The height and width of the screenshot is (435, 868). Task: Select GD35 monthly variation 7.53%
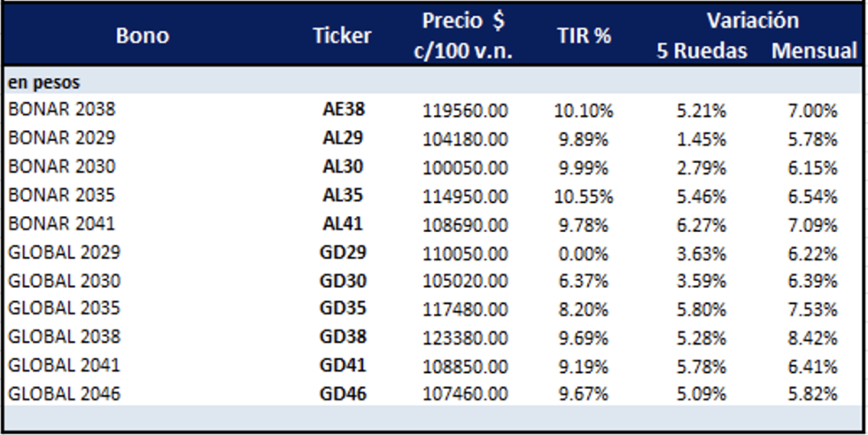coord(813,308)
